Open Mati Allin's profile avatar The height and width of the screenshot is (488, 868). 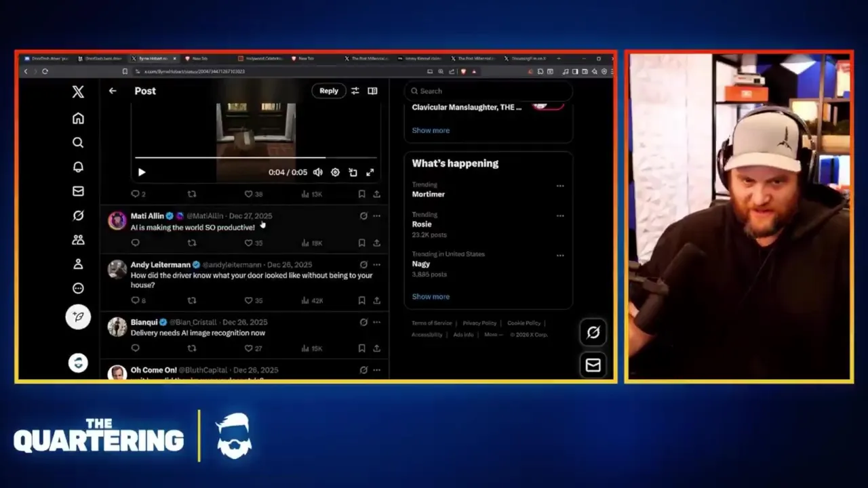coord(117,220)
